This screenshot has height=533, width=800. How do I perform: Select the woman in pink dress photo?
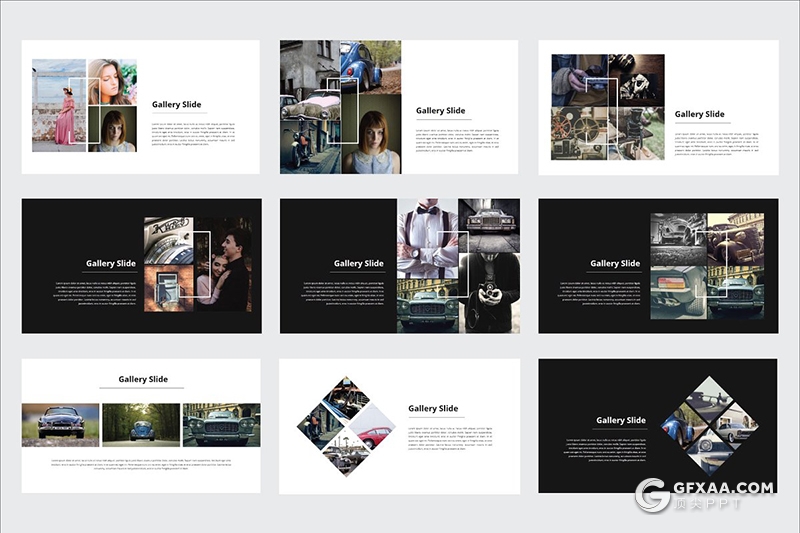click(x=58, y=106)
